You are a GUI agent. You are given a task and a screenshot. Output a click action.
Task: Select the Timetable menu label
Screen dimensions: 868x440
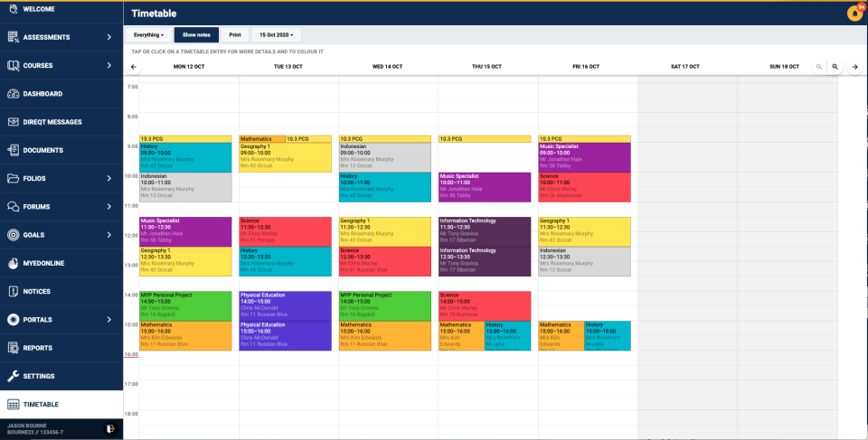(41, 405)
